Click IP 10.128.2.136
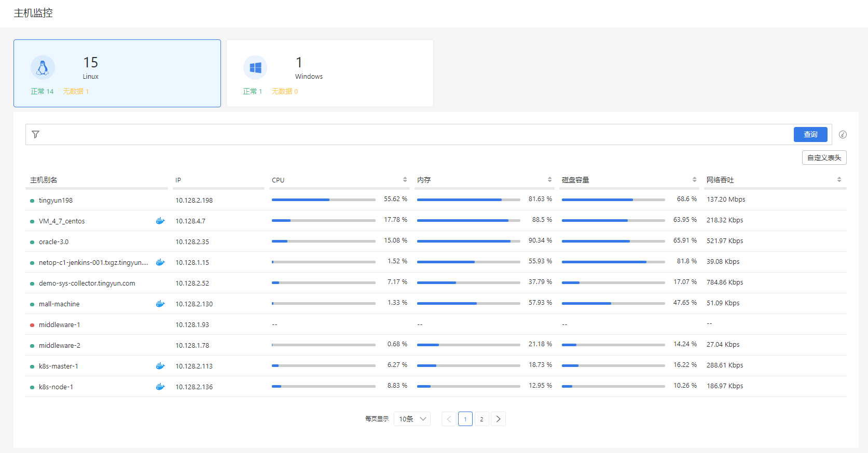The width and height of the screenshot is (868, 453). [x=194, y=387]
